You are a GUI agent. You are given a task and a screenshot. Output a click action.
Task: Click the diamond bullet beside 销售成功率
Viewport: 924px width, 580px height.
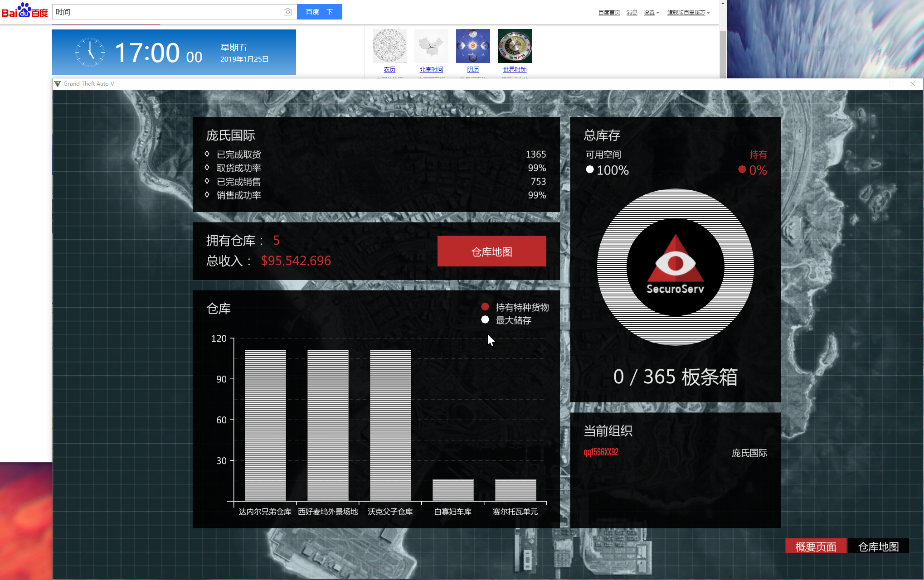tap(207, 195)
